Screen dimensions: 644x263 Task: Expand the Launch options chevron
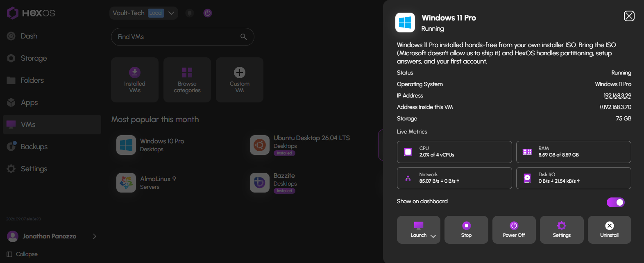(433, 236)
